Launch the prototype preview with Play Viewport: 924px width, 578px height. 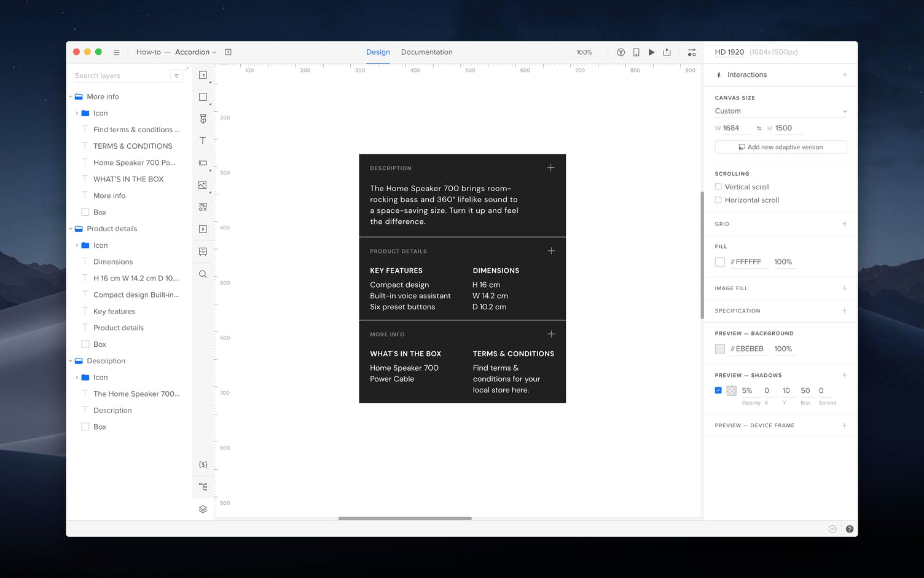651,52
